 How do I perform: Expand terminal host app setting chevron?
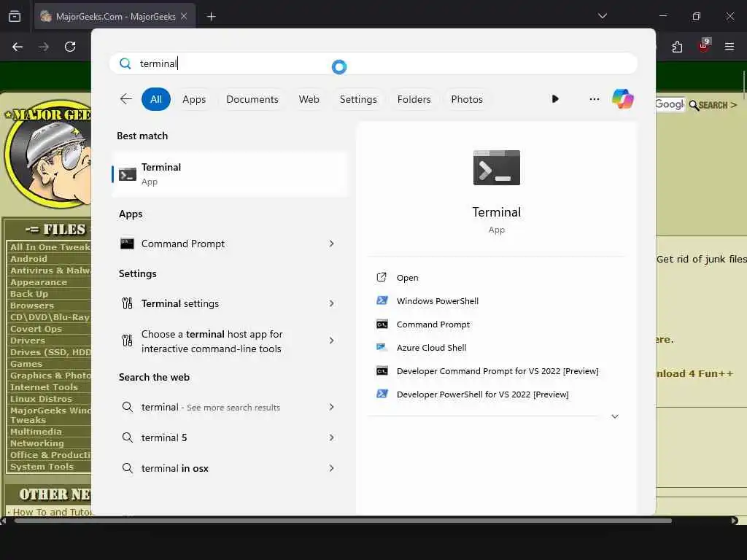[x=332, y=341]
